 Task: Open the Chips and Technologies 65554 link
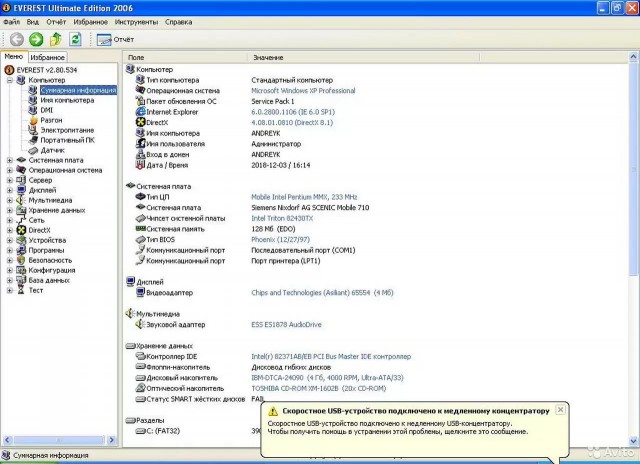(322, 293)
